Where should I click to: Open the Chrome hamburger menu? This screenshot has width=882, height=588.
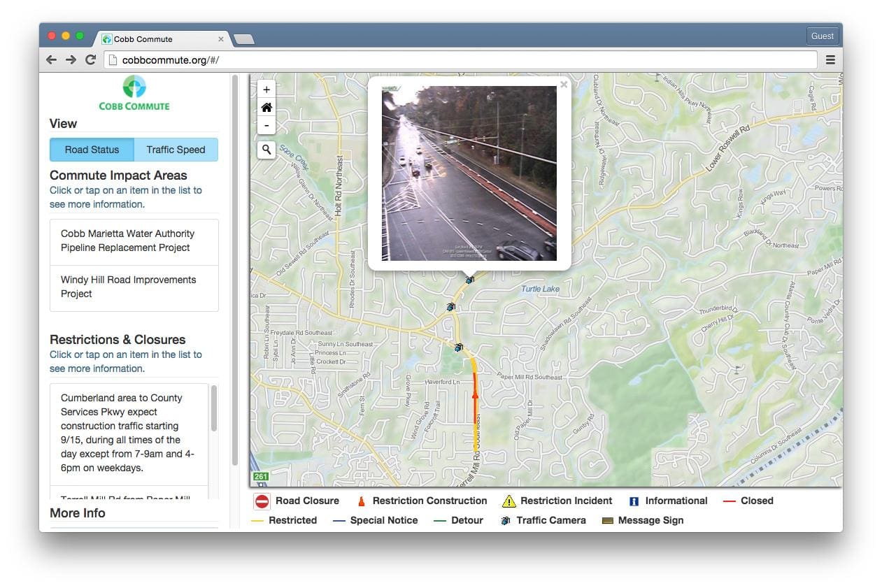(830, 59)
